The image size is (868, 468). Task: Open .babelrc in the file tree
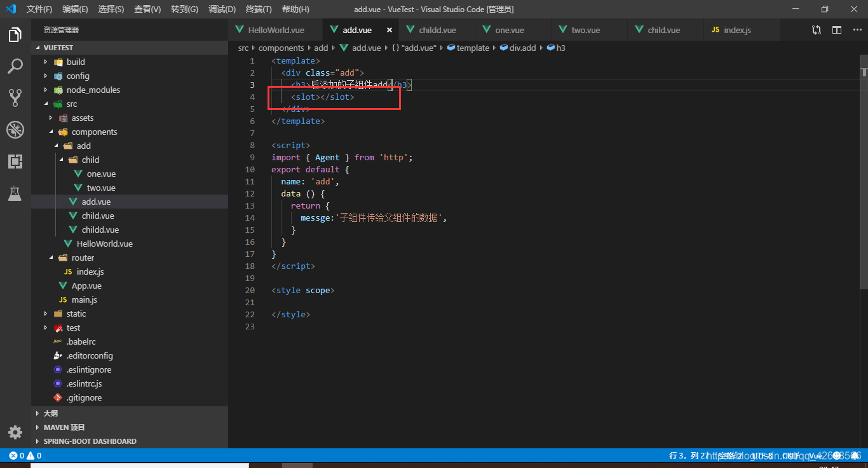pyautogui.click(x=130, y=341)
